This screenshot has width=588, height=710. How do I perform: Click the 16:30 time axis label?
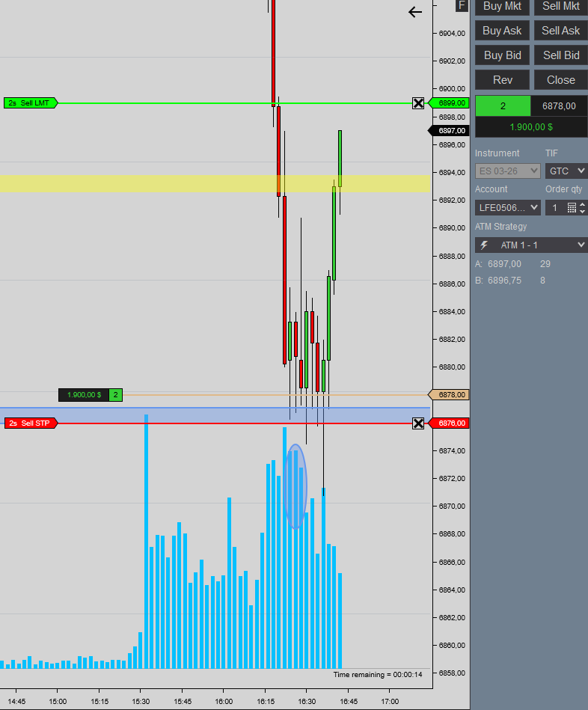[x=307, y=702]
